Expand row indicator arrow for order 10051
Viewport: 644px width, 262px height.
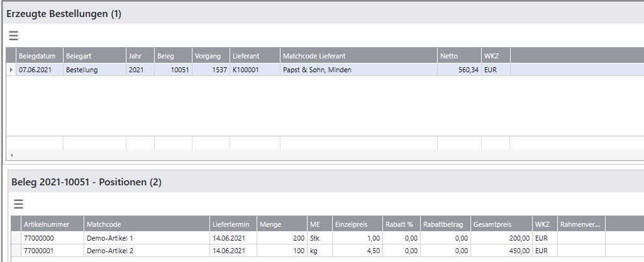pos(11,70)
